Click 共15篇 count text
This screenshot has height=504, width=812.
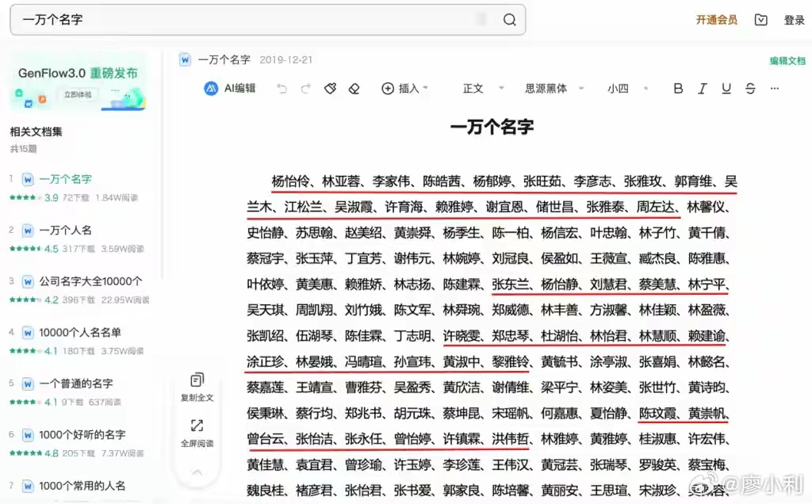23,149
